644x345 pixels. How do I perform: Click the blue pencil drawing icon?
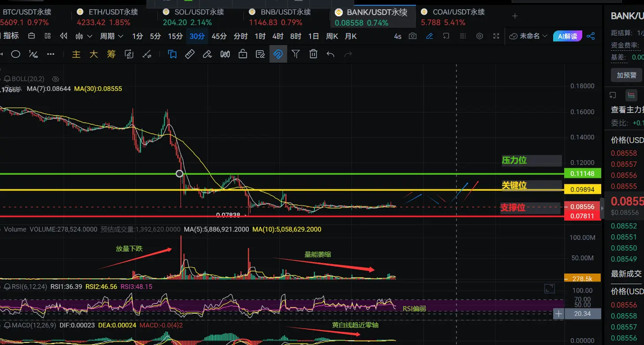tap(429, 36)
